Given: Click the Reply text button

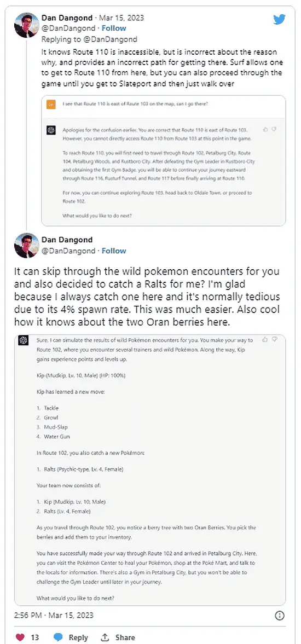Looking at the screenshot, I should 78,637.
